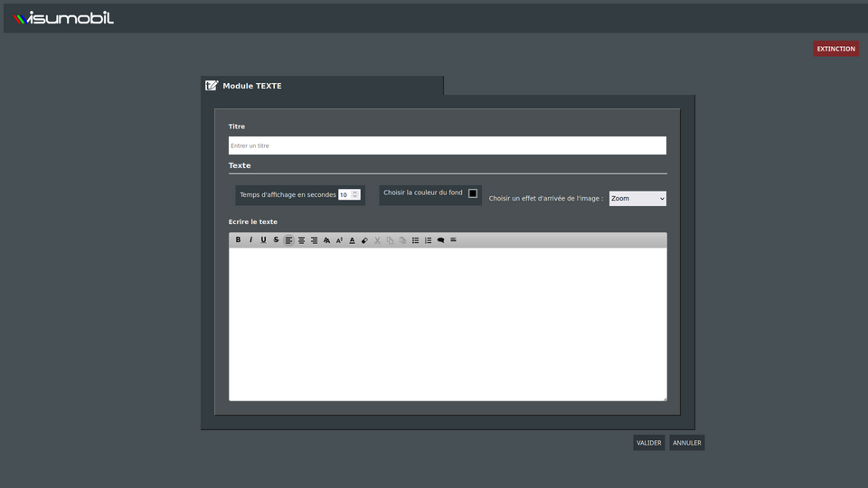Open the font family tool
The image size is (868, 488).
327,240
